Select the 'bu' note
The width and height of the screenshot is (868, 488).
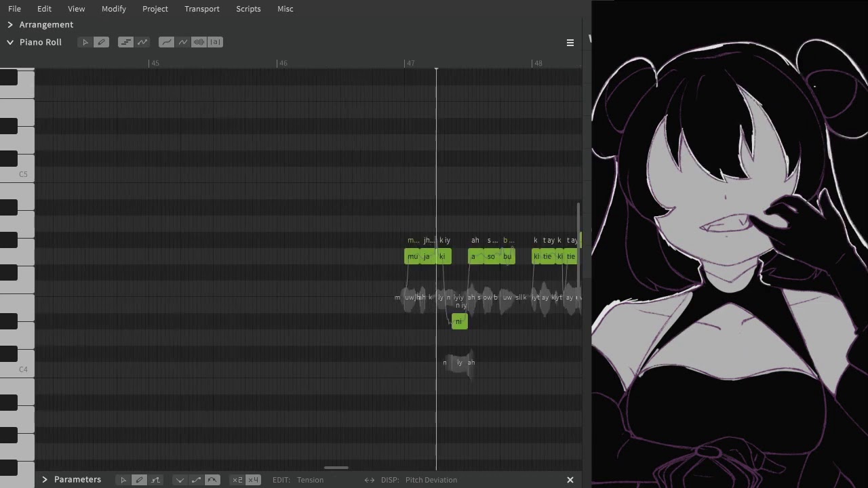coord(507,256)
